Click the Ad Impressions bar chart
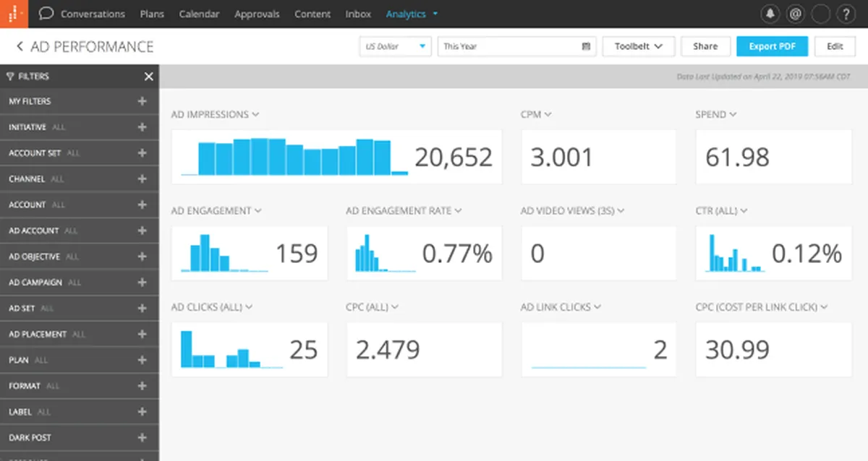The width and height of the screenshot is (868, 461). pyautogui.click(x=294, y=157)
